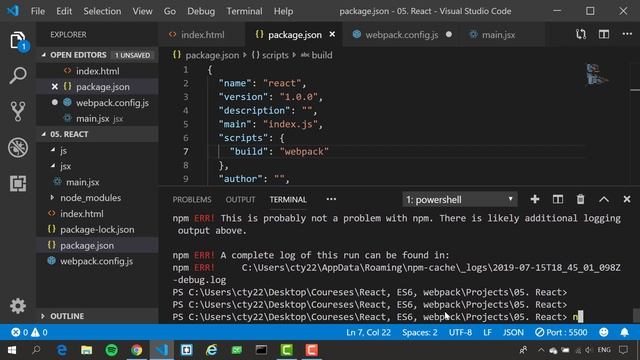Switch to the Problems panel tab
The image size is (640, 360).
pyautogui.click(x=192, y=200)
